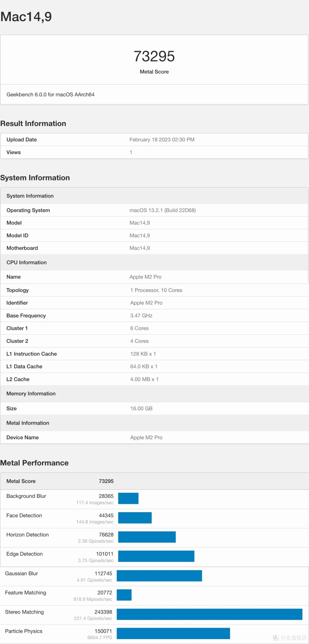The height and width of the screenshot is (644, 309).
Task: Click the Mac14,9 value in the Model ID row
Action: [x=140, y=235]
